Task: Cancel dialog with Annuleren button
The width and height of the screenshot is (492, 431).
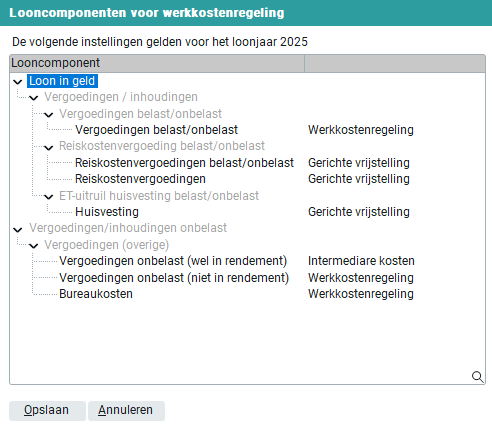Action: 126,410
